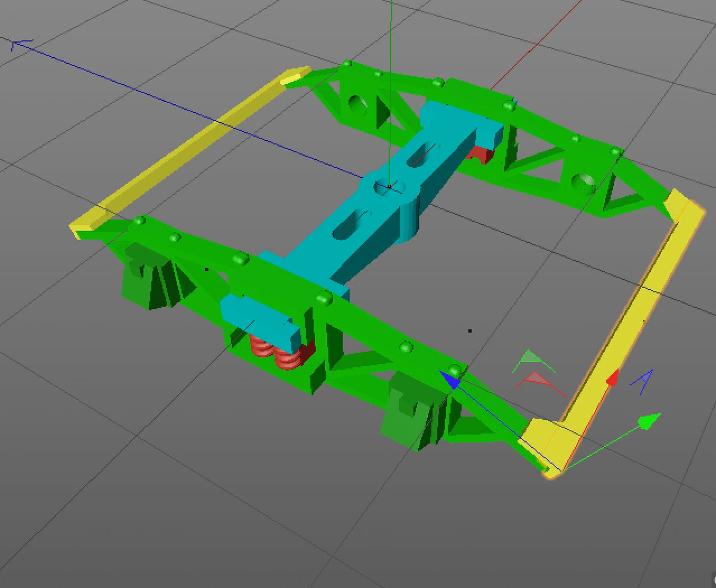This screenshot has height=588, width=716.
Task: Select the green move-axis arrow handle
Action: pos(650,422)
